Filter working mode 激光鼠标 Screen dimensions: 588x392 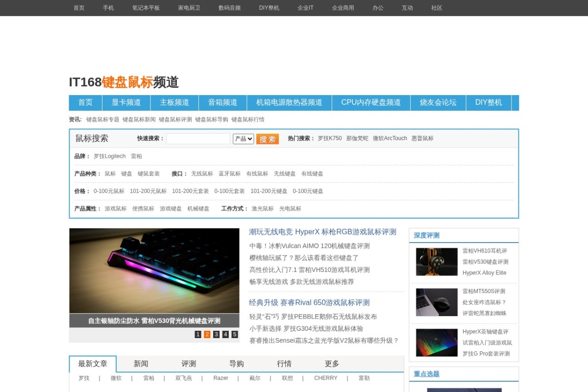point(263,209)
